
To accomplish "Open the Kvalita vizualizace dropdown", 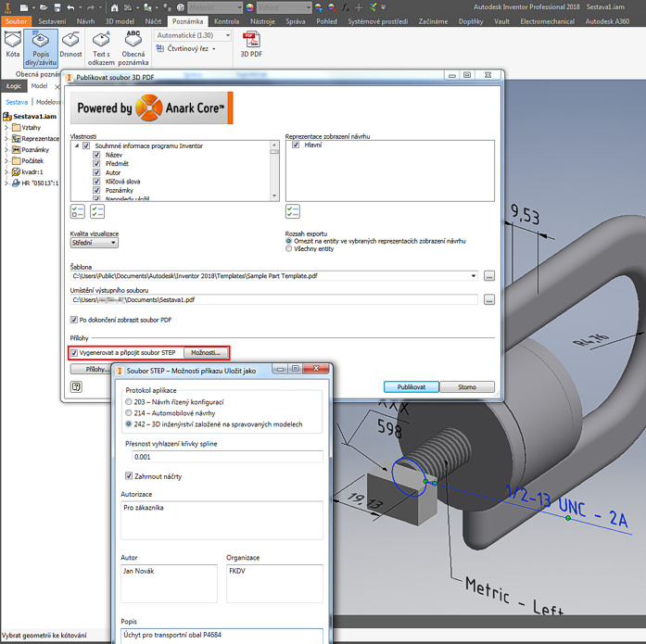I will [x=95, y=243].
